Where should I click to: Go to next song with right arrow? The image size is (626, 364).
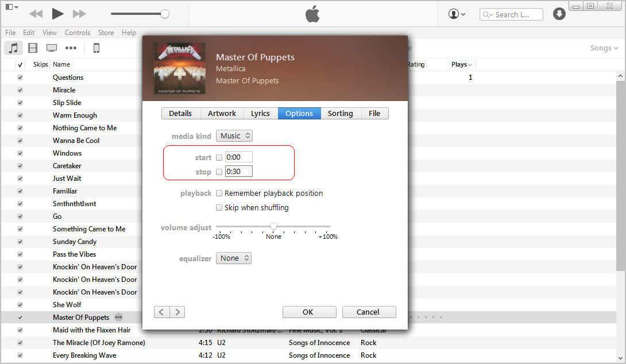tap(177, 312)
